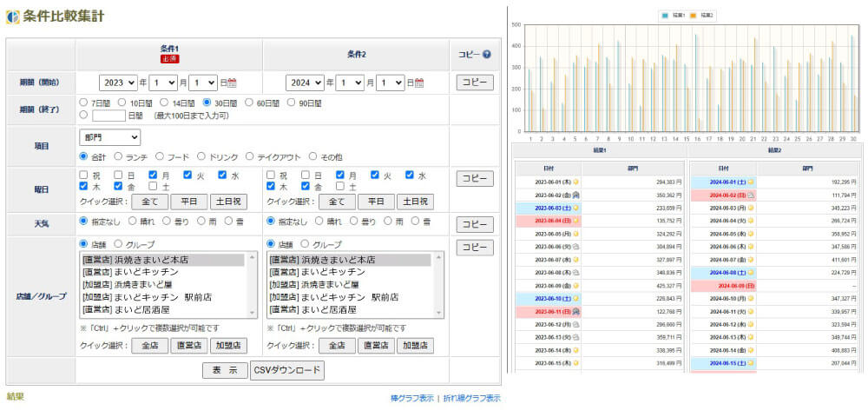Click コピー button in 期間（開始） row
This screenshot has width=868, height=417.
click(x=475, y=83)
